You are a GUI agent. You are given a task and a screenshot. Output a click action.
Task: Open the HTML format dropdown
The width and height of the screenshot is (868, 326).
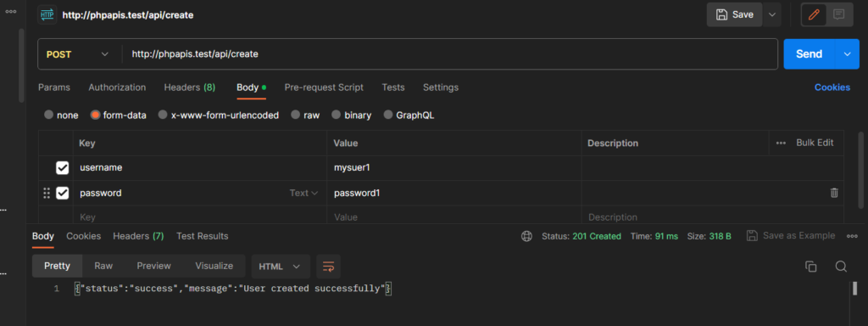point(280,266)
